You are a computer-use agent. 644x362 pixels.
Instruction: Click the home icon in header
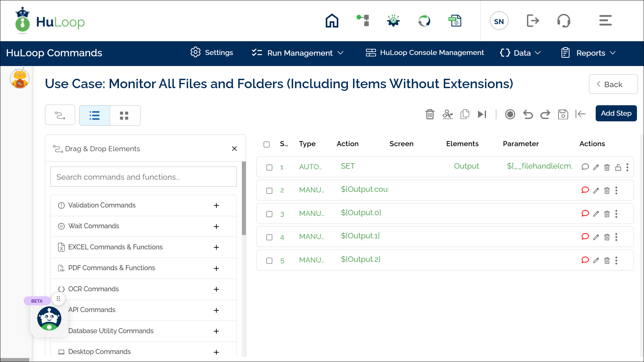pos(332,21)
